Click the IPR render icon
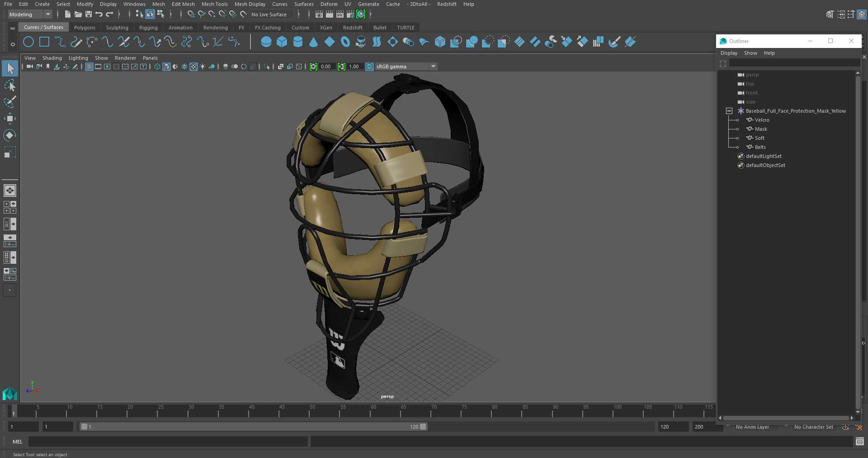The height and width of the screenshot is (458, 868). click(x=340, y=14)
